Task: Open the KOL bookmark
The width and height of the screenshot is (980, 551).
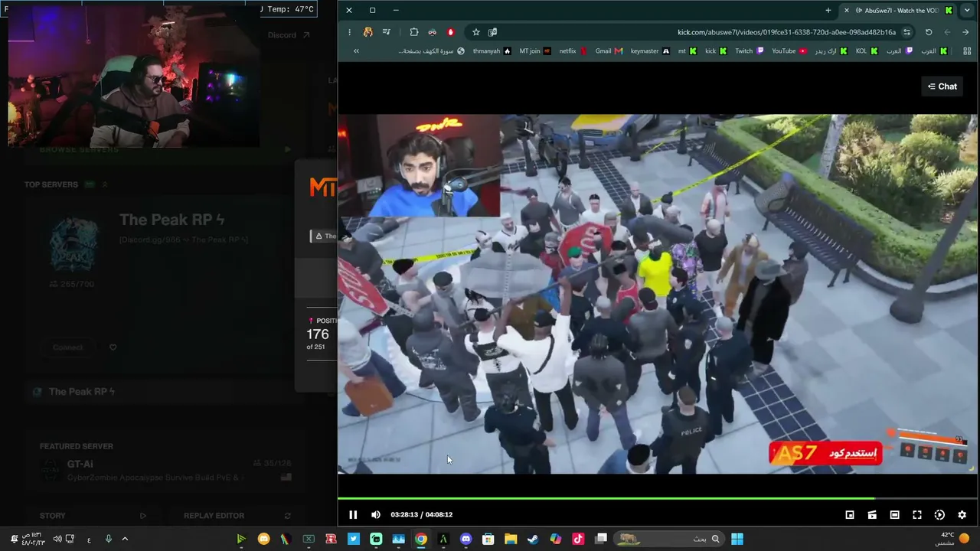Action: pos(867,51)
